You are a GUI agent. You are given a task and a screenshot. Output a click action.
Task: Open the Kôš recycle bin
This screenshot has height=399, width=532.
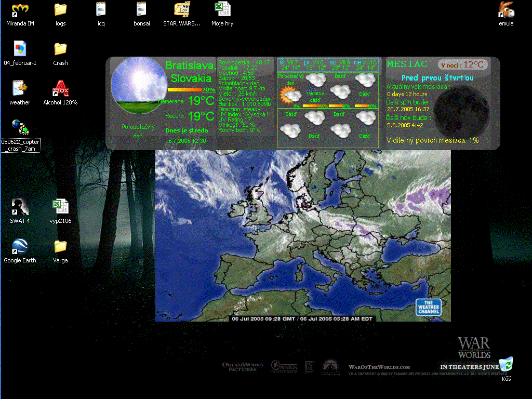tap(506, 369)
